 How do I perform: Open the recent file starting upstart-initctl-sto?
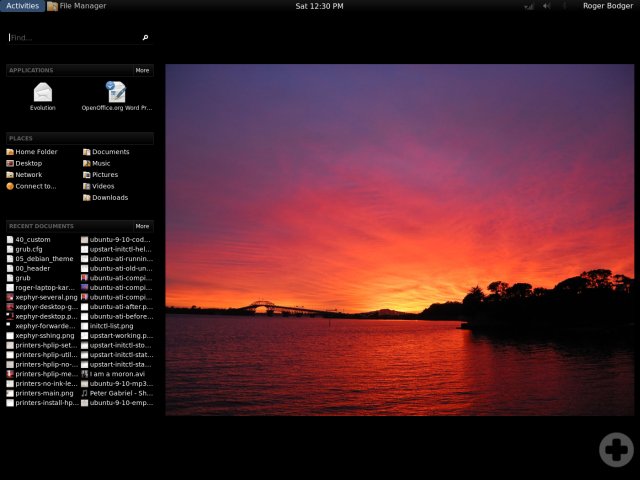(117, 345)
